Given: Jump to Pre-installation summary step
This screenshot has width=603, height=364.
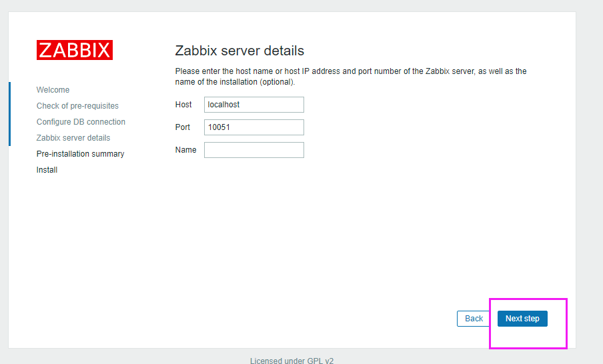Looking at the screenshot, I should click(x=80, y=154).
